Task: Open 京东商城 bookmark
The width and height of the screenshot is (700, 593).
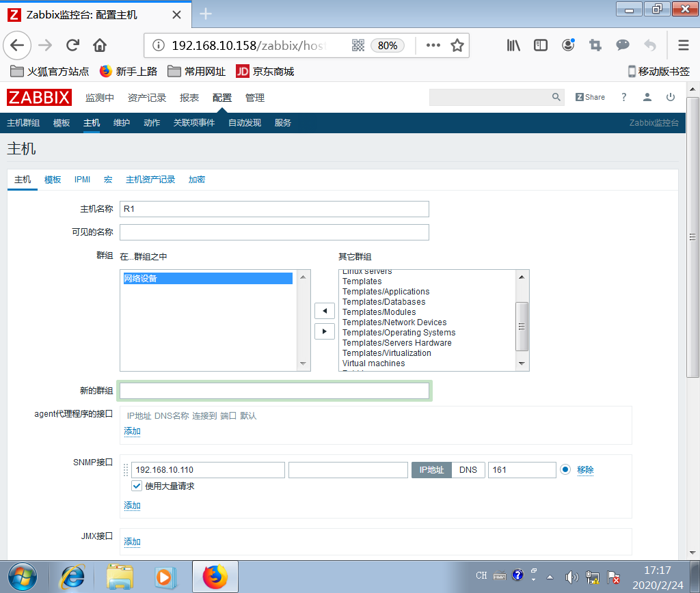Action: click(265, 71)
